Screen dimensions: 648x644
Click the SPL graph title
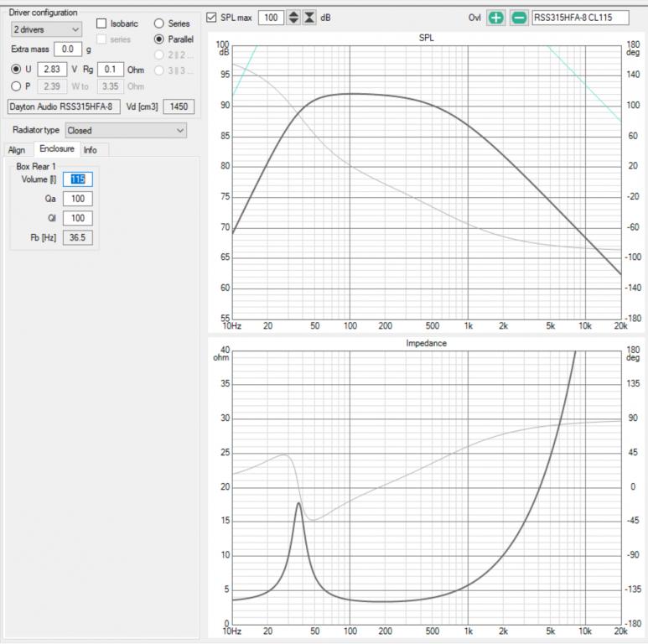[x=426, y=38]
